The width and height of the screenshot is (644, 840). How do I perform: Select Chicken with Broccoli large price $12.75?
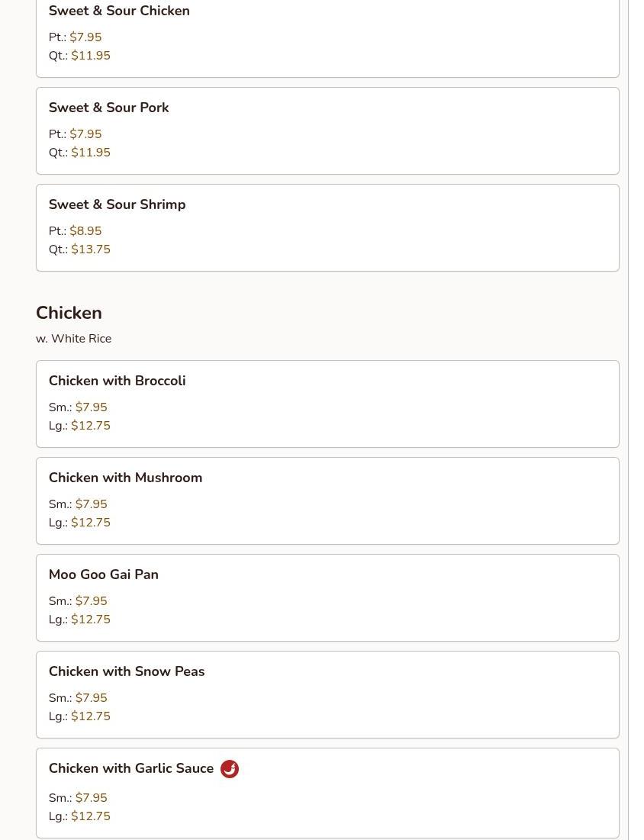point(91,426)
